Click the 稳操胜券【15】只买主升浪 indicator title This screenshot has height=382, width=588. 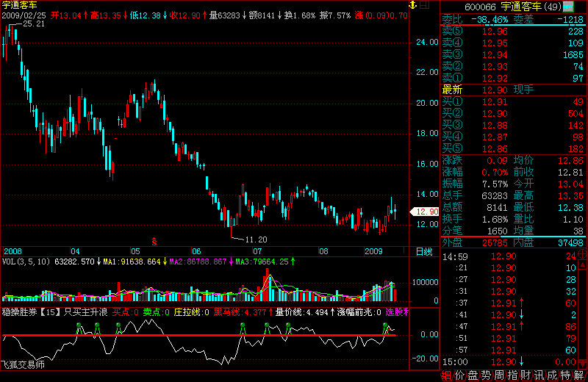54,312
